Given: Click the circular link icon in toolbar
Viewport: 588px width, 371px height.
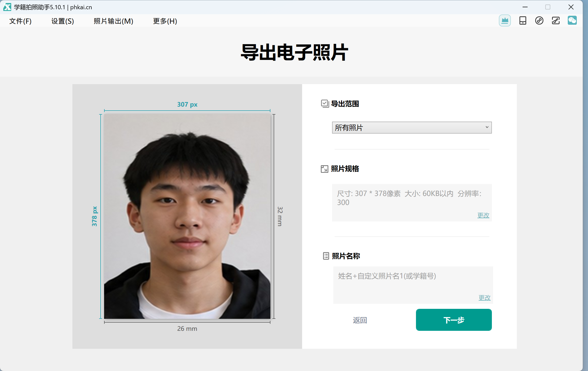Looking at the screenshot, I should point(539,20).
